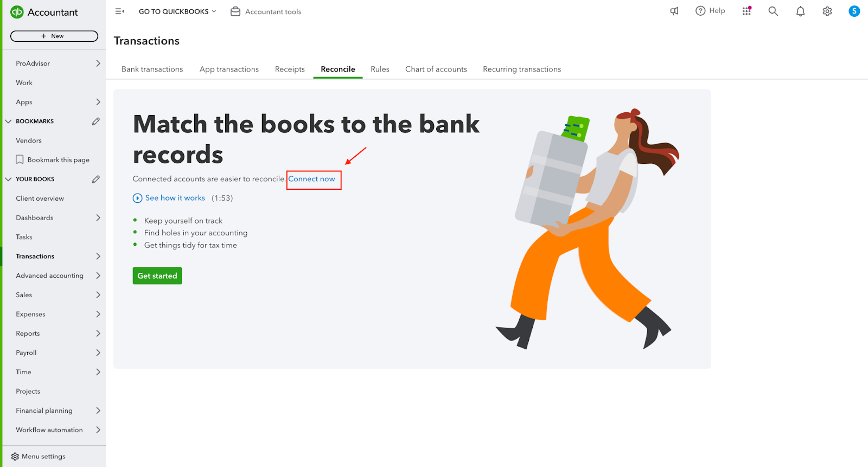Image resolution: width=868 pixels, height=467 pixels.
Task: Click the search magnifier icon
Action: 773,11
